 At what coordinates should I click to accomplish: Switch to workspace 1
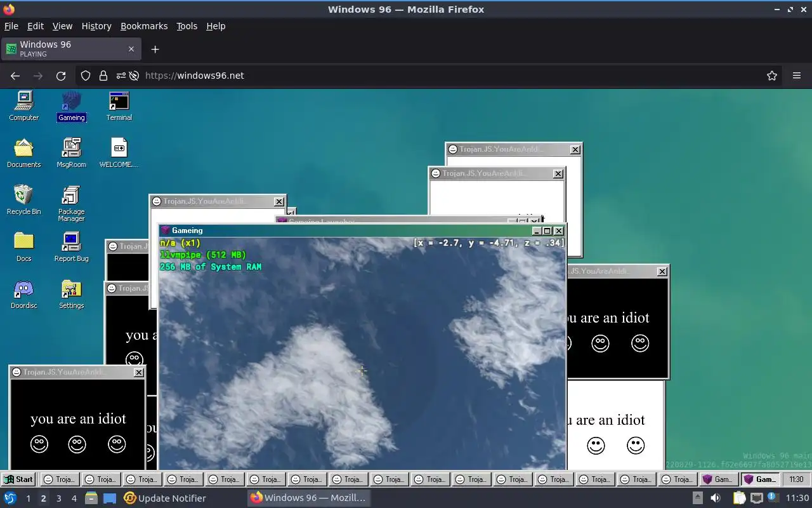tap(28, 498)
